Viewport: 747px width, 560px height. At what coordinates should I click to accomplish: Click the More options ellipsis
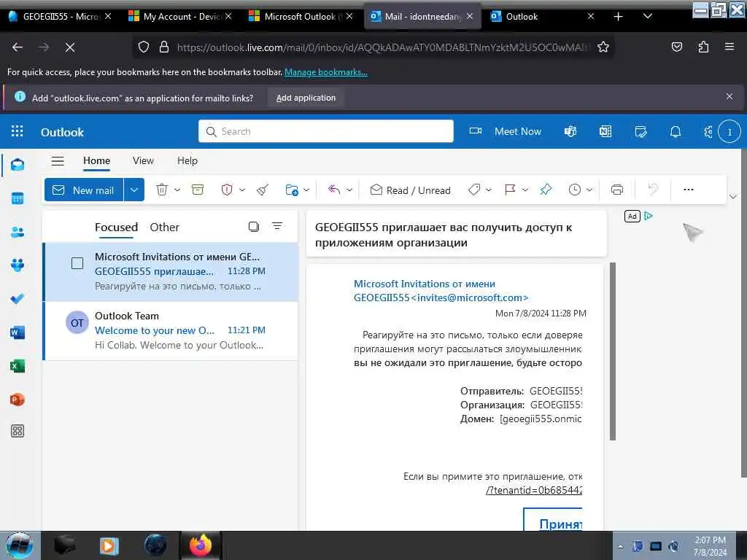(x=689, y=190)
